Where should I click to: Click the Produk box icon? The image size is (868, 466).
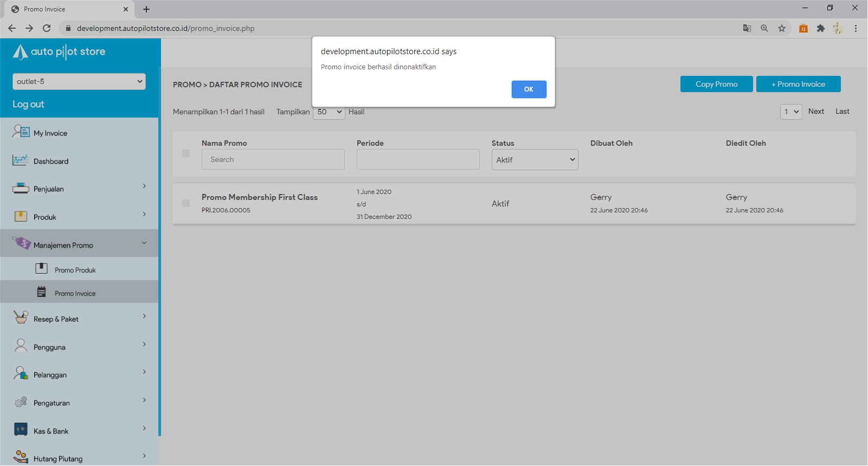coord(21,216)
